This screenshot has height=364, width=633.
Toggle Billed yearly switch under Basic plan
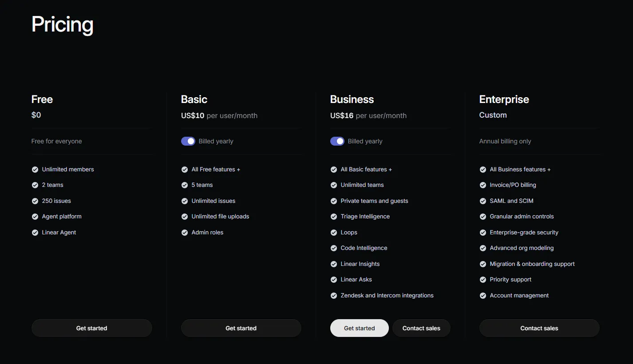[188, 141]
